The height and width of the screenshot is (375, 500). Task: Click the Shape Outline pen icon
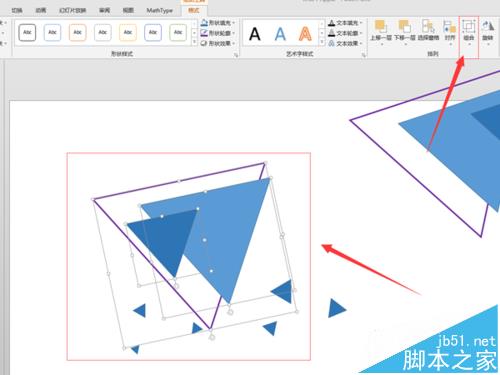pos(204,33)
